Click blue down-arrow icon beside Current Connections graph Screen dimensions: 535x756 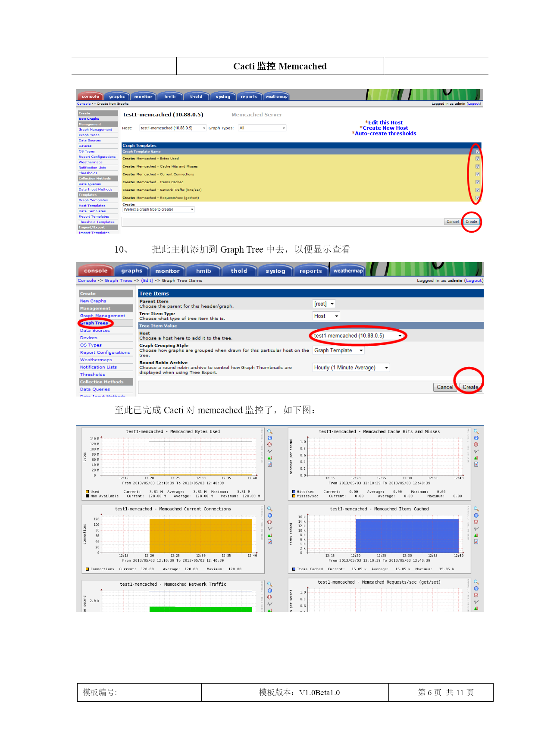(x=270, y=515)
